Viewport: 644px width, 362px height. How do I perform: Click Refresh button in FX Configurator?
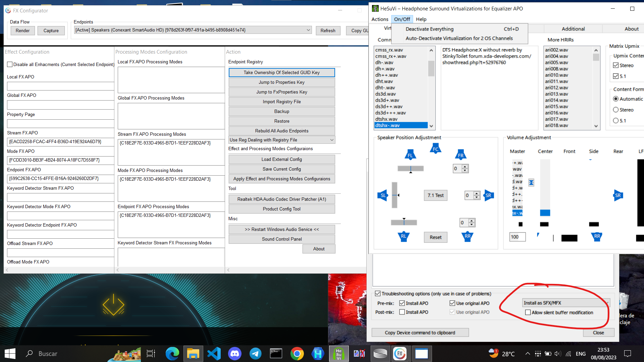328,31
